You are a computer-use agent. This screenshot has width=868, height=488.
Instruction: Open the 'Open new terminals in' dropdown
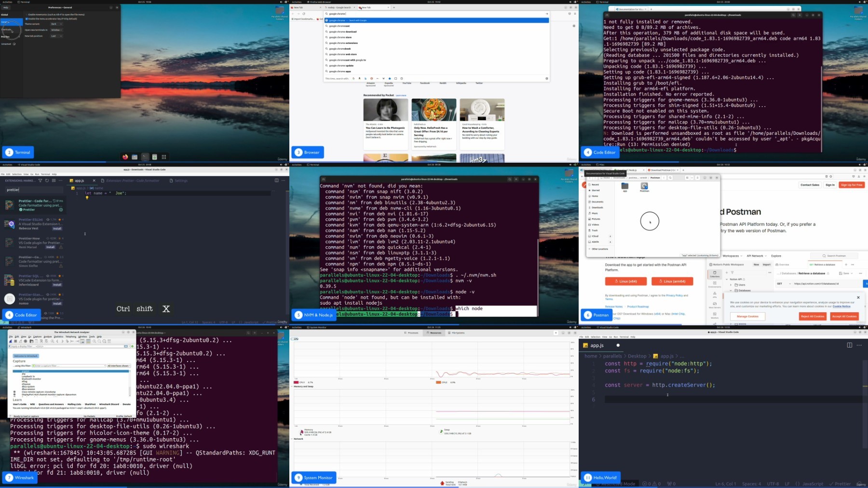coord(56,30)
